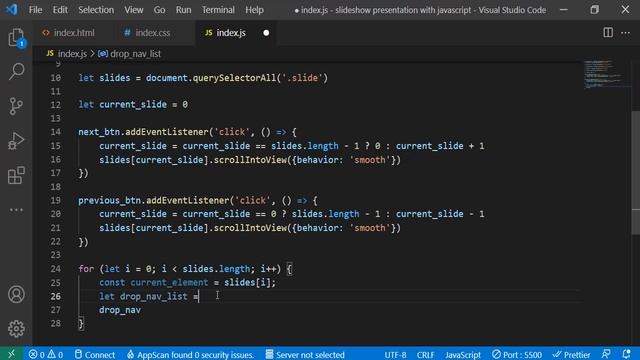
Task: Click Connect in status bar
Action: 95,354
